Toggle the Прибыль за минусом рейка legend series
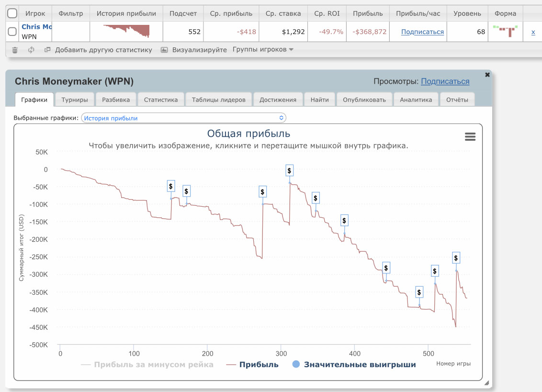 [x=147, y=365]
